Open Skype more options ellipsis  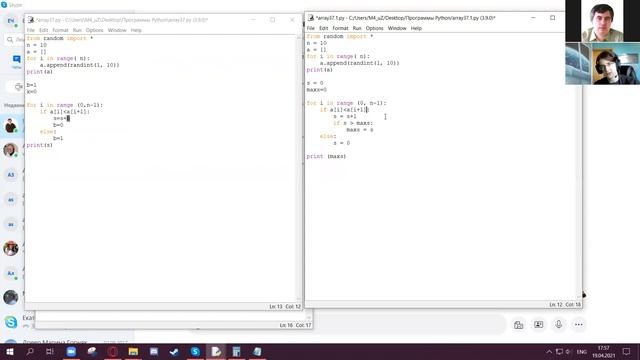click(x=578, y=324)
